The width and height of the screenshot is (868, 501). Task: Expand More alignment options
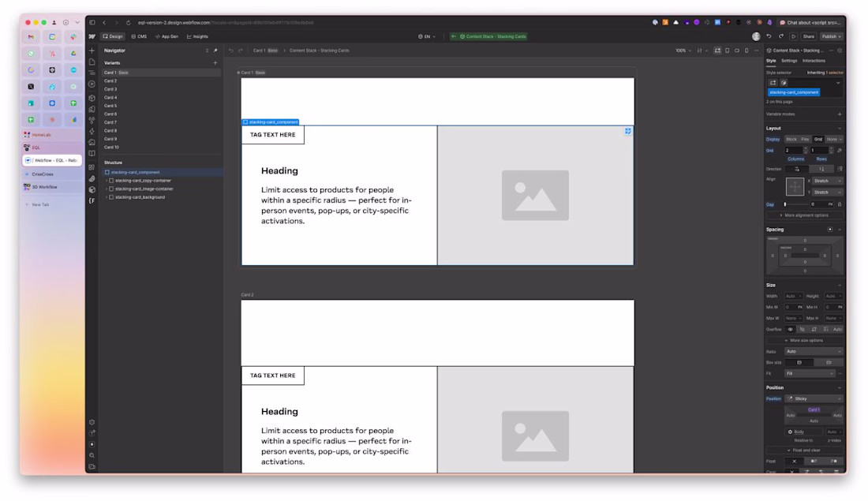click(x=804, y=215)
